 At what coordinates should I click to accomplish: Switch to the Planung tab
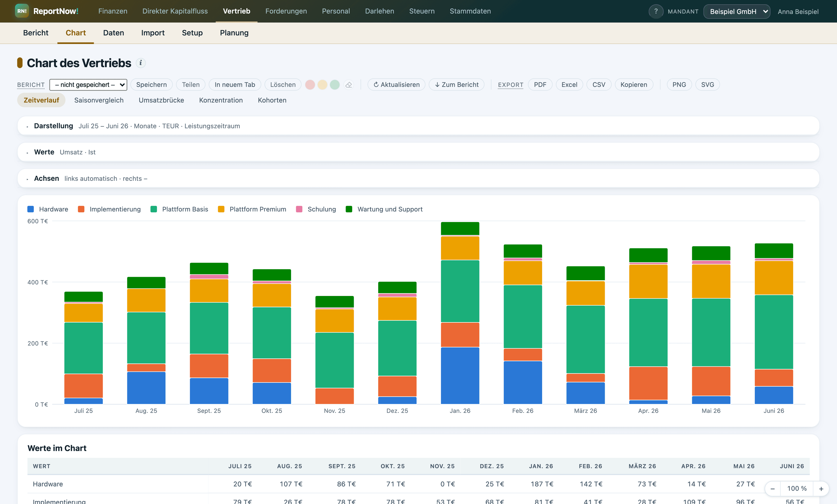coord(234,33)
